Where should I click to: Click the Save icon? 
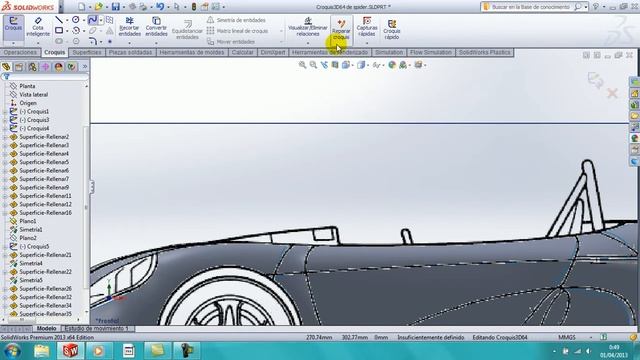point(116,7)
